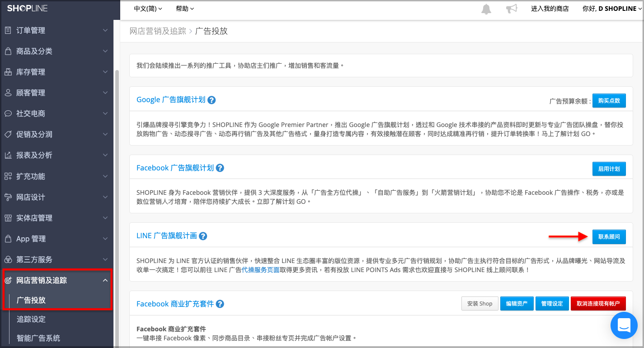Click the 广告预算余额 label
This screenshot has width=644, height=348.
tap(570, 101)
